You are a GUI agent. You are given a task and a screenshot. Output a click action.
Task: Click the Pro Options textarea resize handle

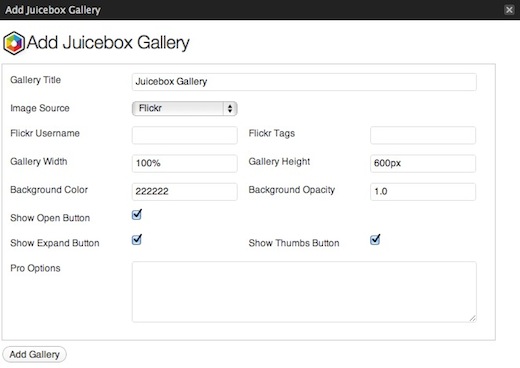[473, 318]
